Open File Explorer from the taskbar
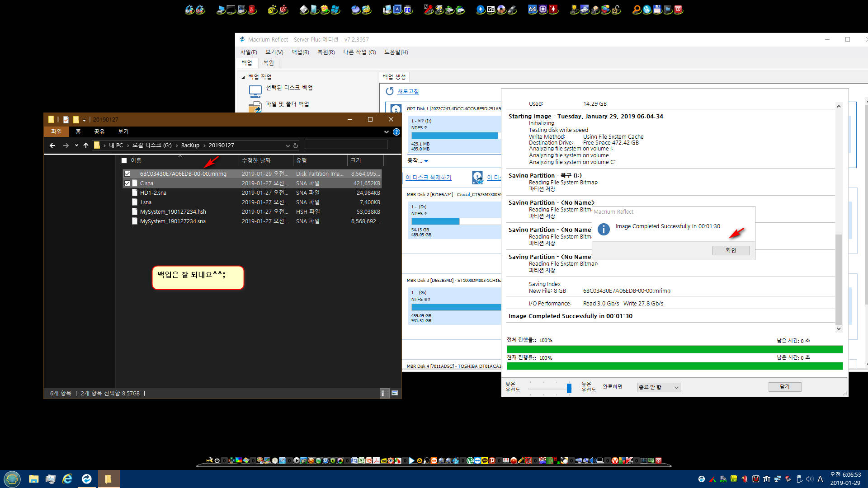 pos(33,479)
